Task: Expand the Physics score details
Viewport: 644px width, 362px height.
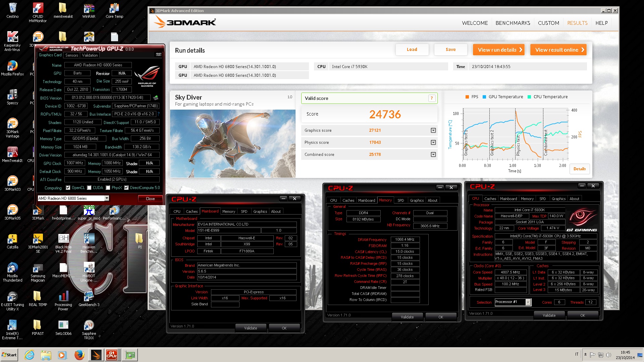Action: [x=433, y=142]
